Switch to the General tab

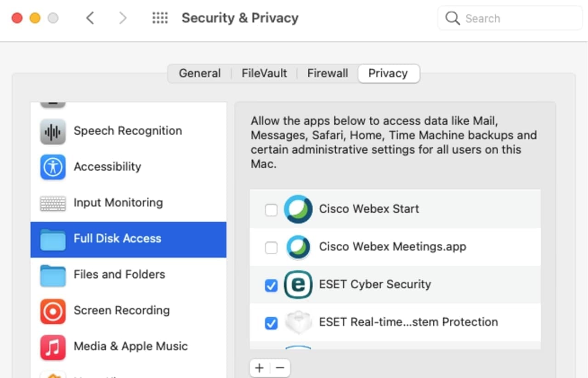click(x=199, y=74)
